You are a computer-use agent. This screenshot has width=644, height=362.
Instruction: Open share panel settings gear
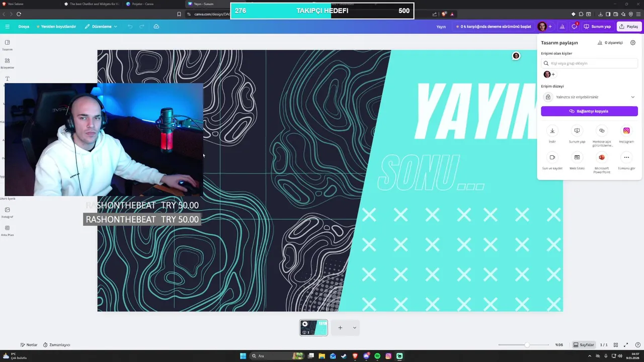click(x=633, y=43)
